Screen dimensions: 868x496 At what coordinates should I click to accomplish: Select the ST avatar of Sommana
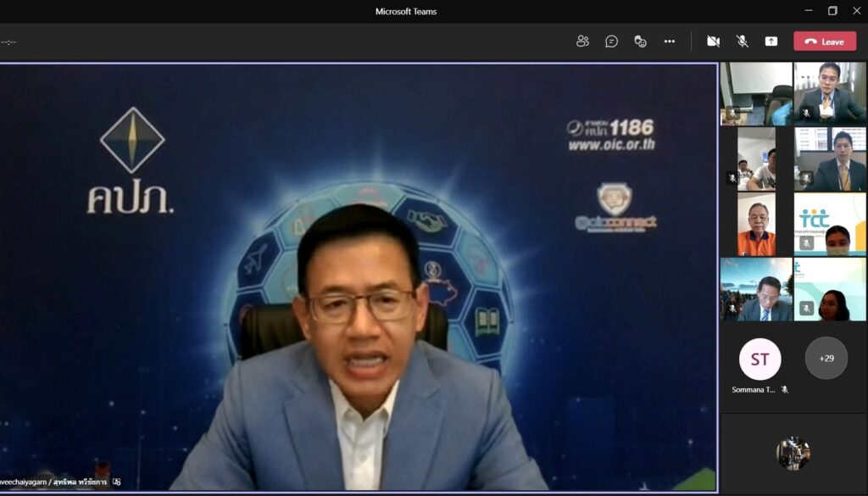coord(759,359)
